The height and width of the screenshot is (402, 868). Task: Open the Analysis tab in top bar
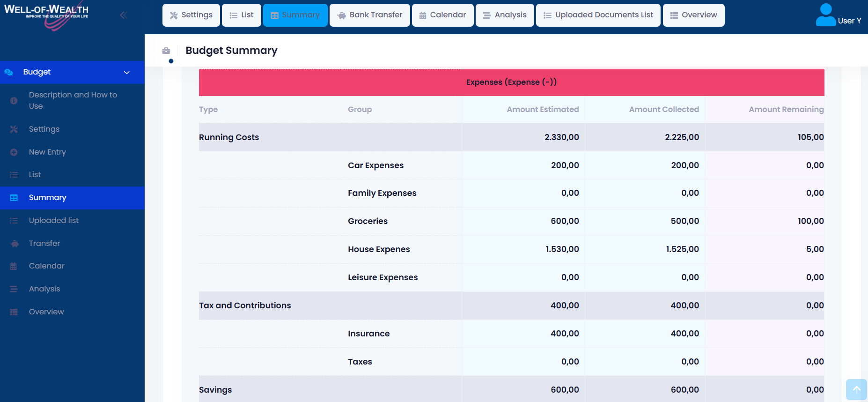point(505,15)
